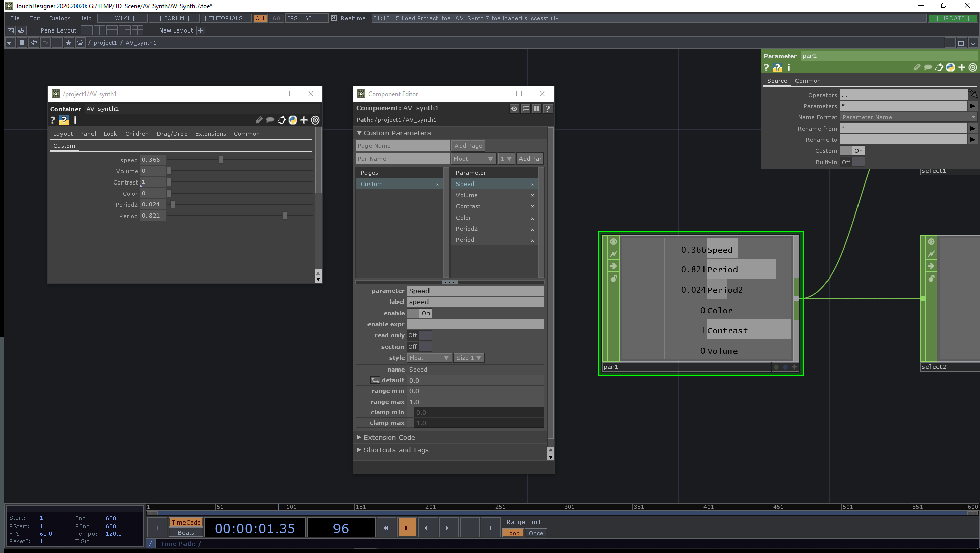Open the Float style dropdown
Viewport: 980px width, 553px height.
coord(428,358)
